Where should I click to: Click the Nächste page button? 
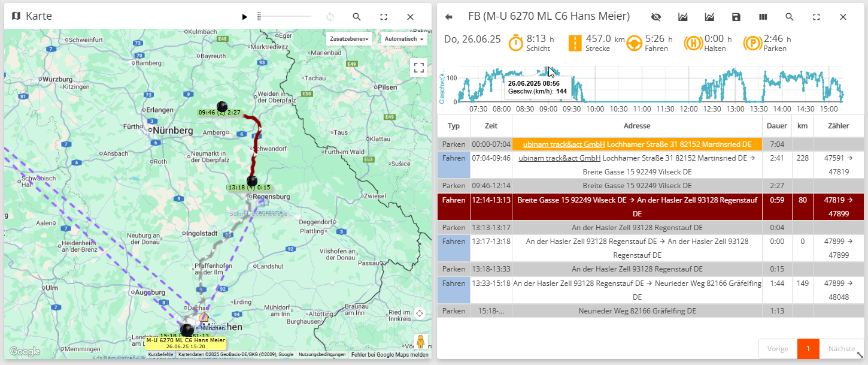pyautogui.click(x=840, y=349)
